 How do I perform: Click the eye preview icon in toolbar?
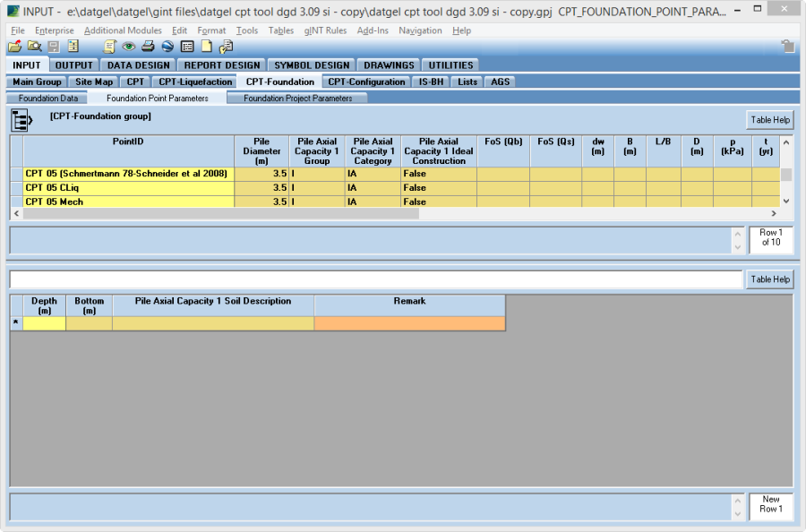click(x=129, y=47)
